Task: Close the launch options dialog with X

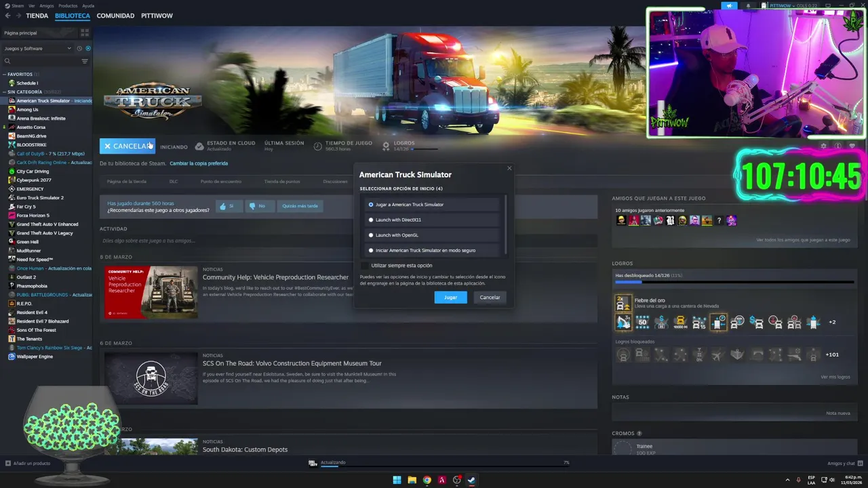Action: click(509, 168)
